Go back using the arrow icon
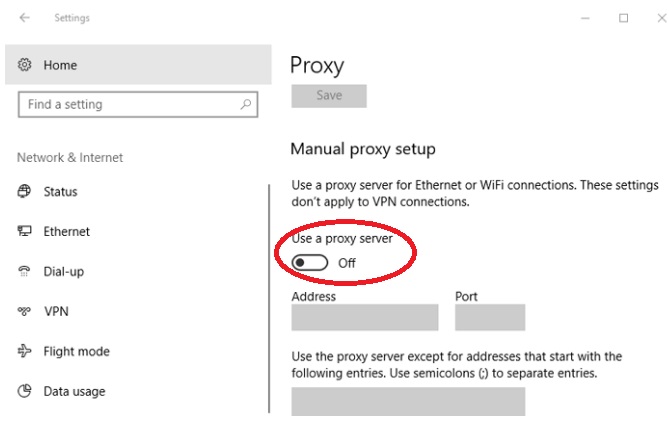 24,17
